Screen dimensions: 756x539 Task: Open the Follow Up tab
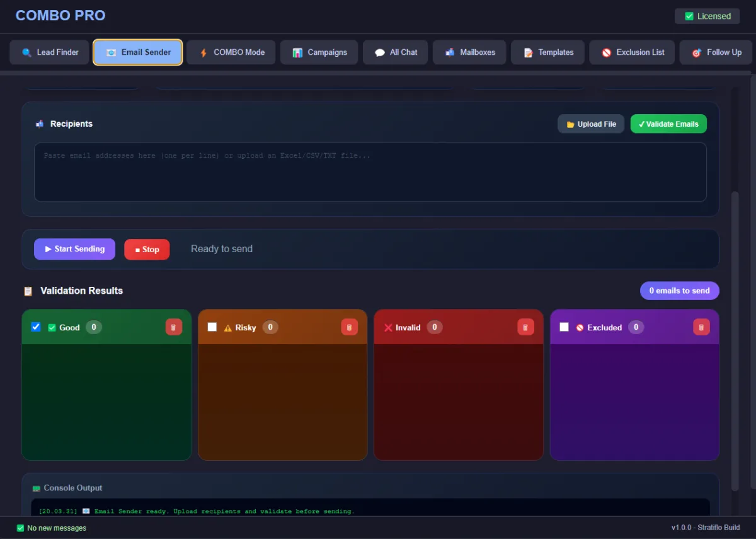coord(716,52)
